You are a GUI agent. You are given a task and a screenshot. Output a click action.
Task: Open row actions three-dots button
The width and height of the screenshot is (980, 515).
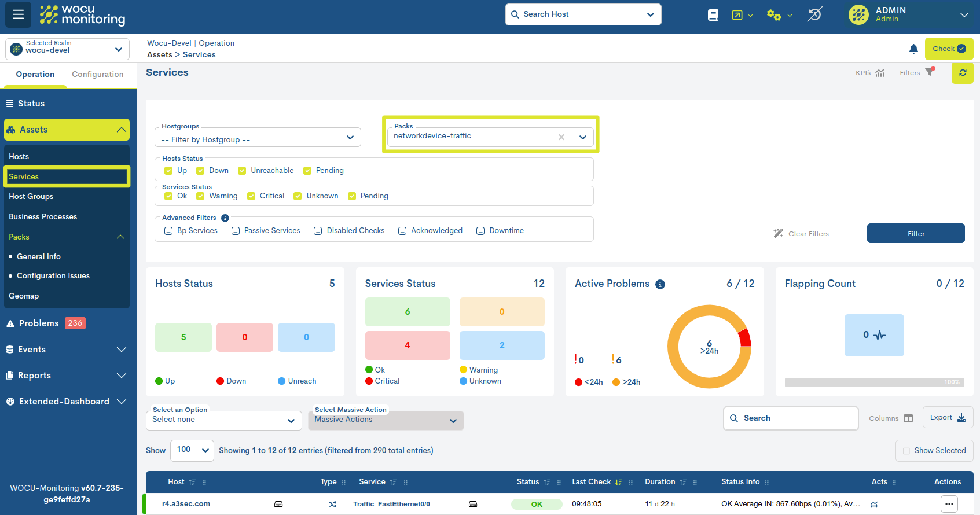point(949,504)
